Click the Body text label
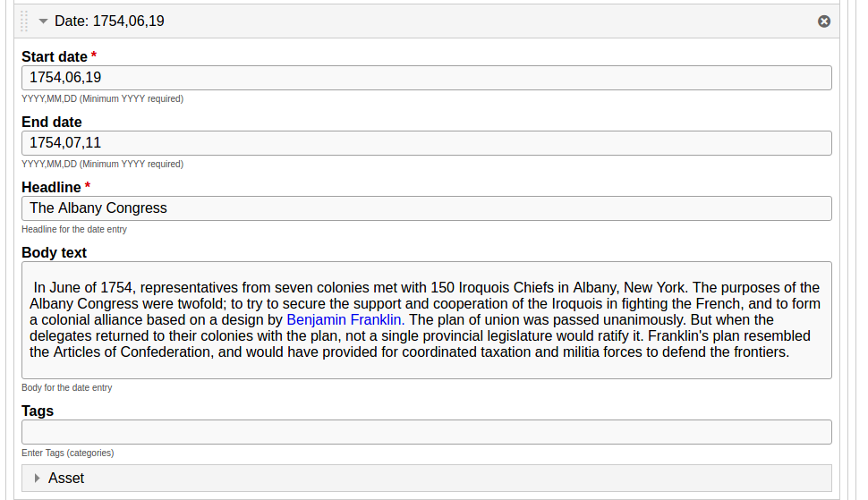Viewport: 868px width, 500px height. pyautogui.click(x=54, y=252)
